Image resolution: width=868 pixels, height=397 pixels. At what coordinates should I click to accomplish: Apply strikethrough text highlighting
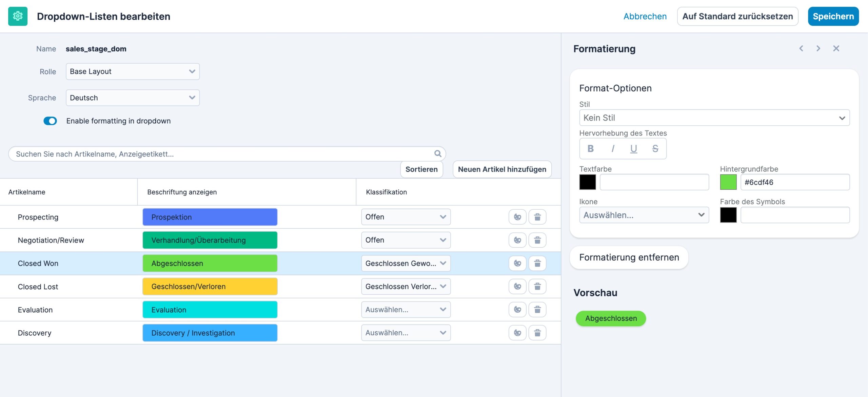(655, 148)
